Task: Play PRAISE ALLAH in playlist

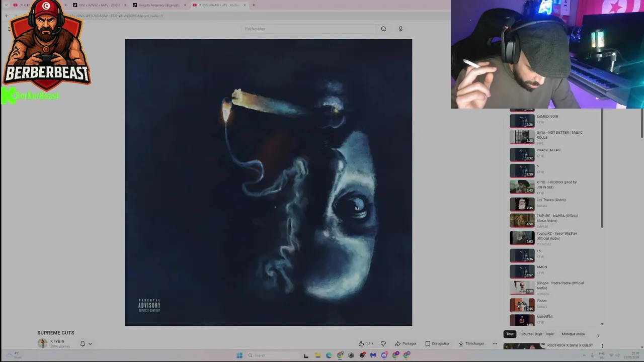Action: [548, 150]
